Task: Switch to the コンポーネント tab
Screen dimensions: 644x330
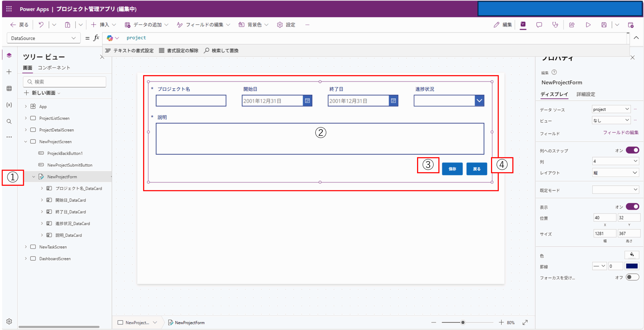Action: [54, 67]
